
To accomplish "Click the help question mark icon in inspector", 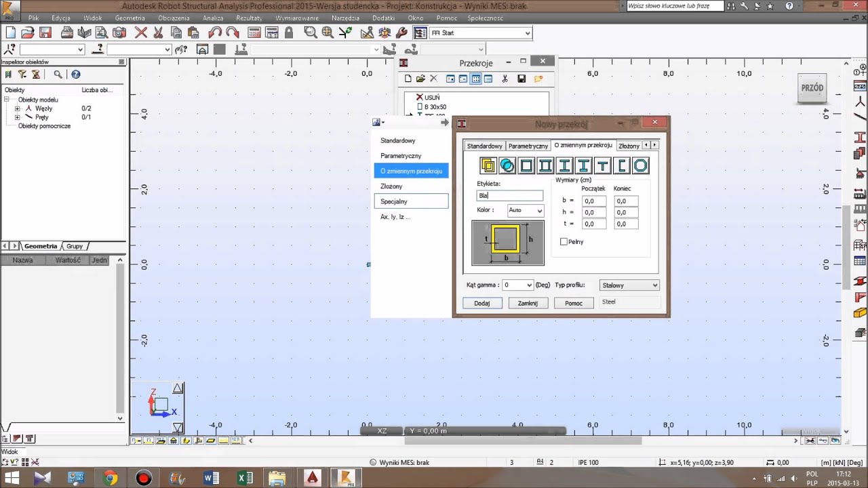I will point(76,75).
